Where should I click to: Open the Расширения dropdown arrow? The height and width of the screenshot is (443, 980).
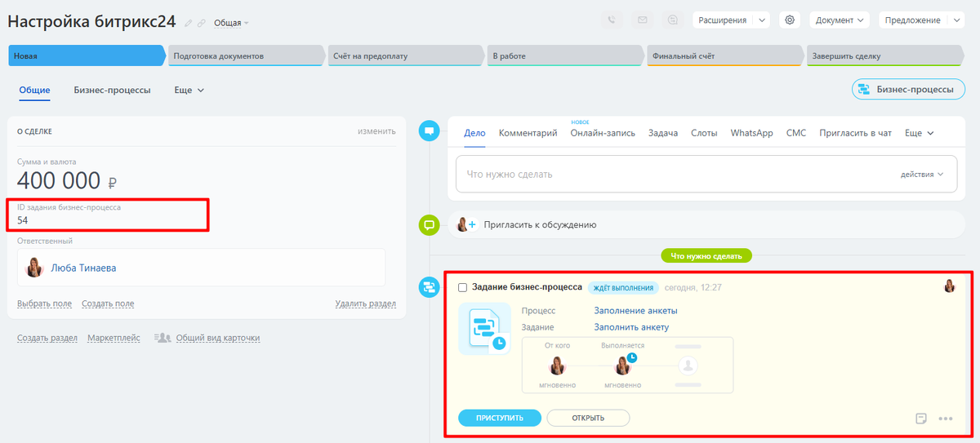(x=761, y=20)
